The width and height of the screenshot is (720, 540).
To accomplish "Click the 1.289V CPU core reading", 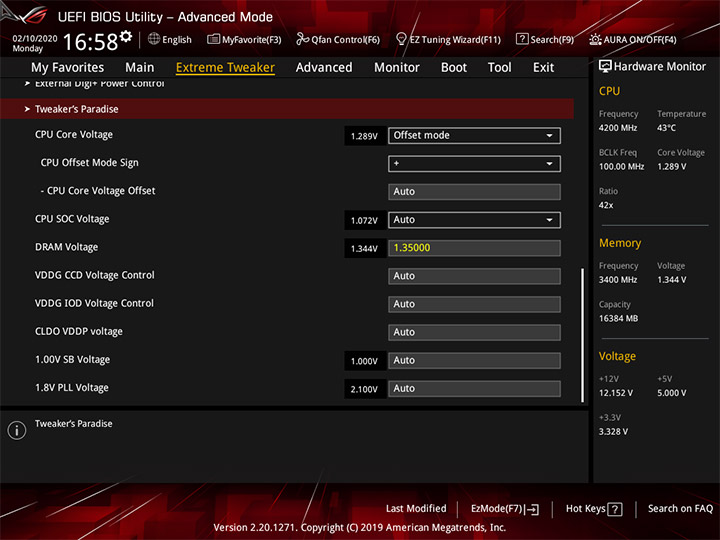I will coord(364,136).
